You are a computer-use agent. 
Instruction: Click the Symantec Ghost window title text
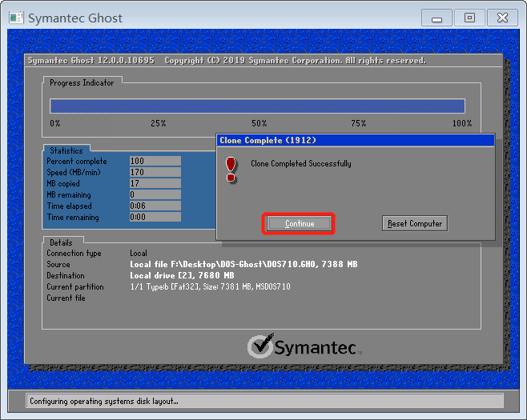point(75,18)
